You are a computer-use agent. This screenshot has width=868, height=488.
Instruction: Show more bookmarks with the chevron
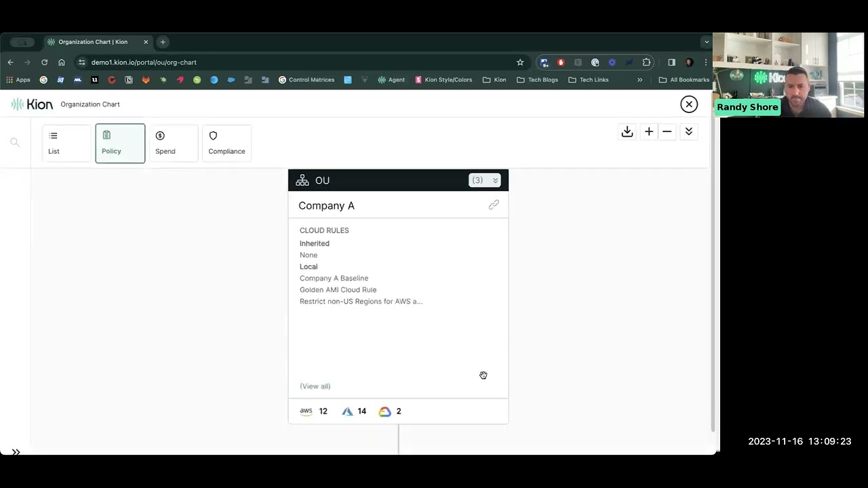[x=639, y=80]
